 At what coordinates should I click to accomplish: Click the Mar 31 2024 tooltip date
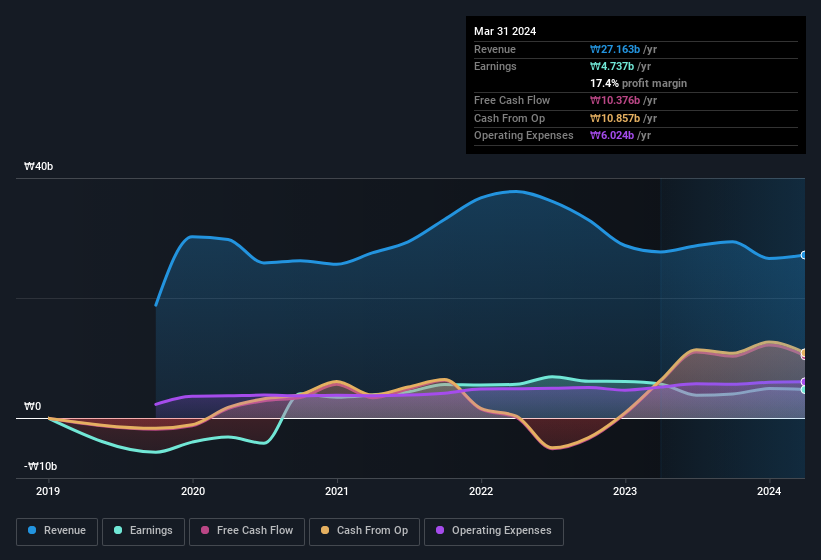point(505,31)
